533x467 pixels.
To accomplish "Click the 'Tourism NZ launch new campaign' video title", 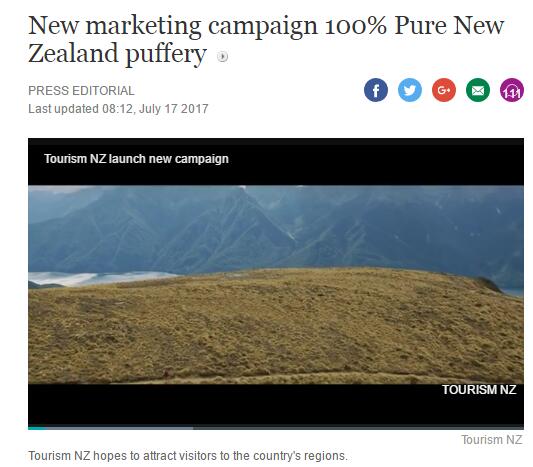I will [136, 159].
